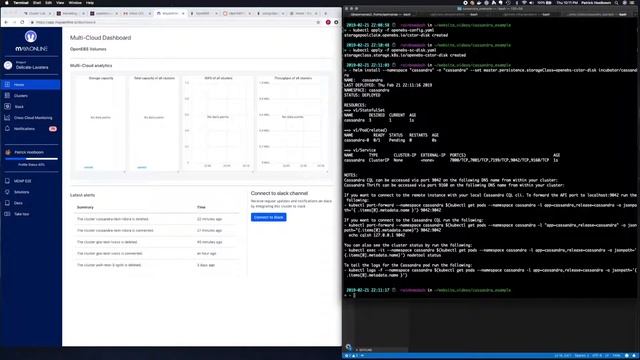Click the MayaOnline logo in the sidebar
The image size is (640, 360).
point(31,41)
